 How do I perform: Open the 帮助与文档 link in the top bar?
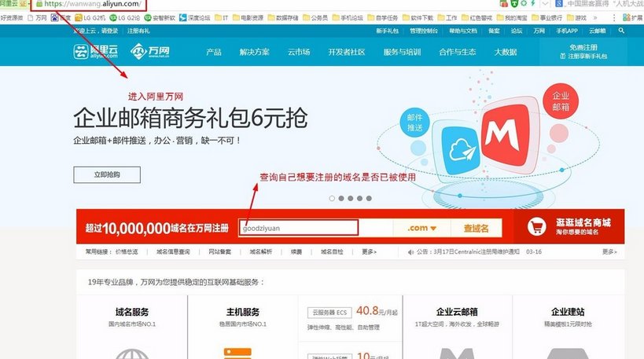coord(463,31)
